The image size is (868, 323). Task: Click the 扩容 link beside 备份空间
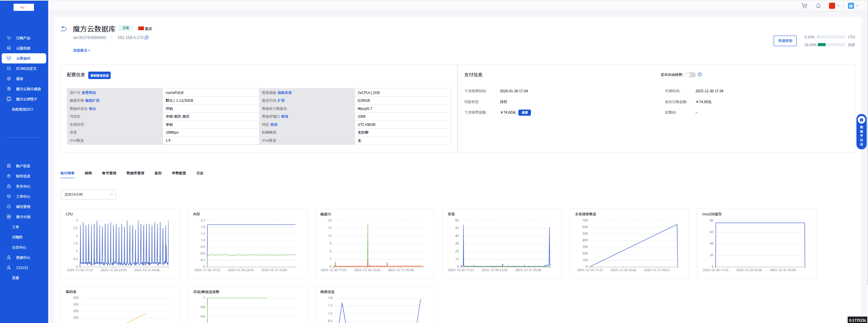tap(281, 101)
